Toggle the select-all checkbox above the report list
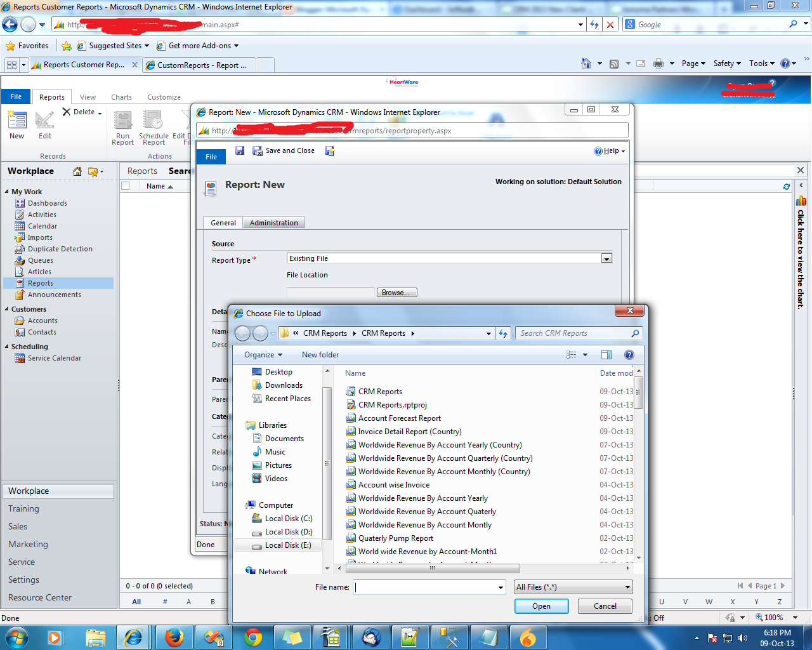This screenshot has height=650, width=812. tap(125, 186)
